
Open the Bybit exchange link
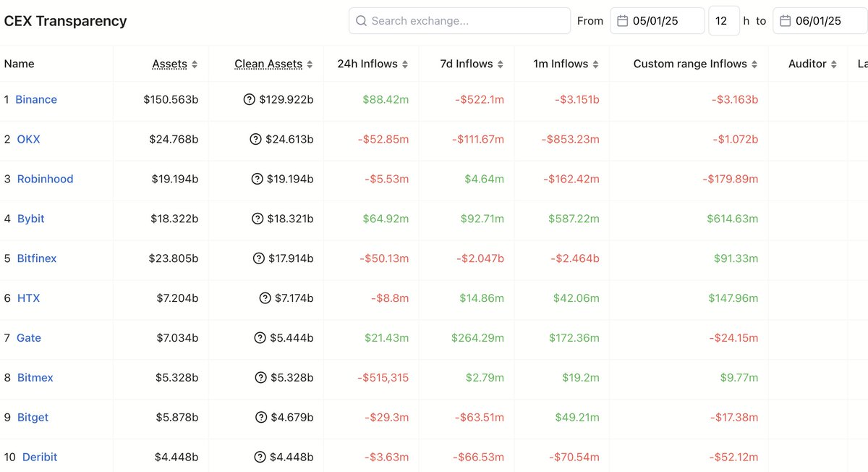pyautogui.click(x=30, y=219)
